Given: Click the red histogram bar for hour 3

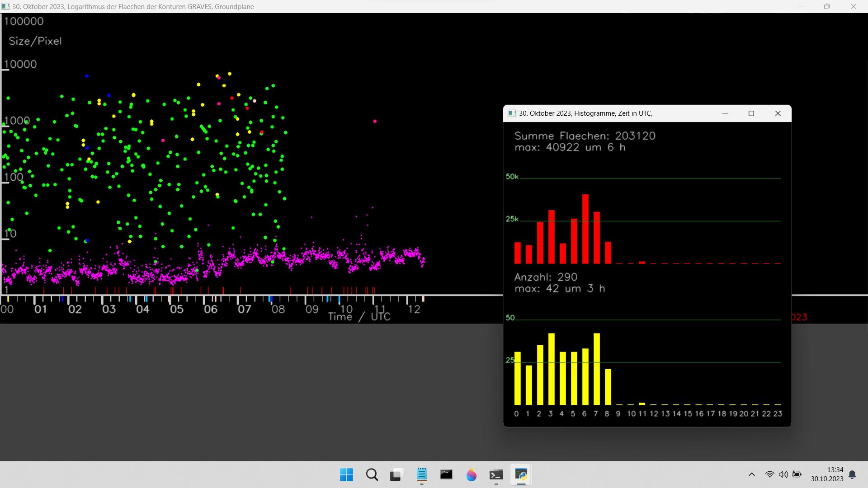Looking at the screenshot, I should (x=552, y=237).
